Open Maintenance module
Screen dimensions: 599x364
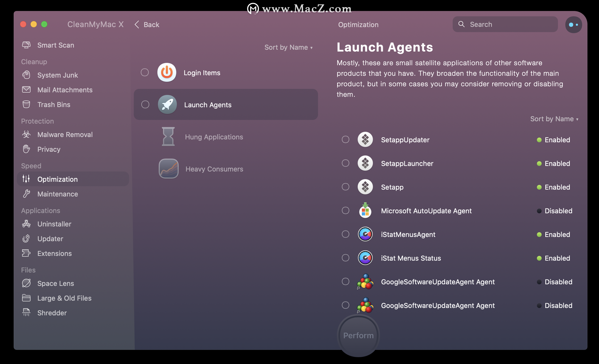73,194
